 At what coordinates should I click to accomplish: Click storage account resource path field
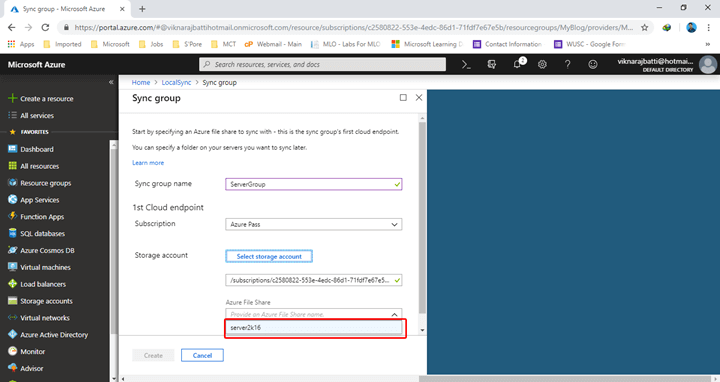point(314,280)
